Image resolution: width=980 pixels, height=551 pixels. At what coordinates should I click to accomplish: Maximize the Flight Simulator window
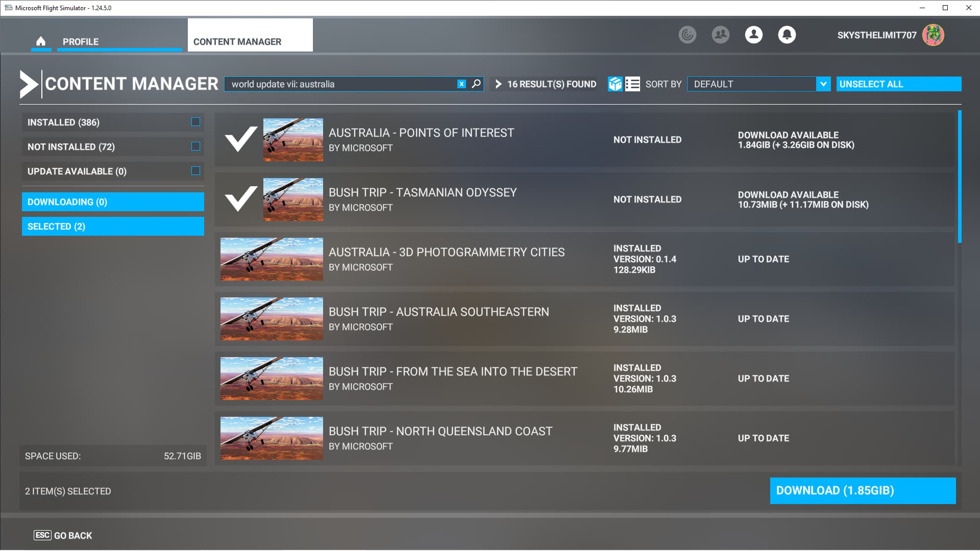945,8
